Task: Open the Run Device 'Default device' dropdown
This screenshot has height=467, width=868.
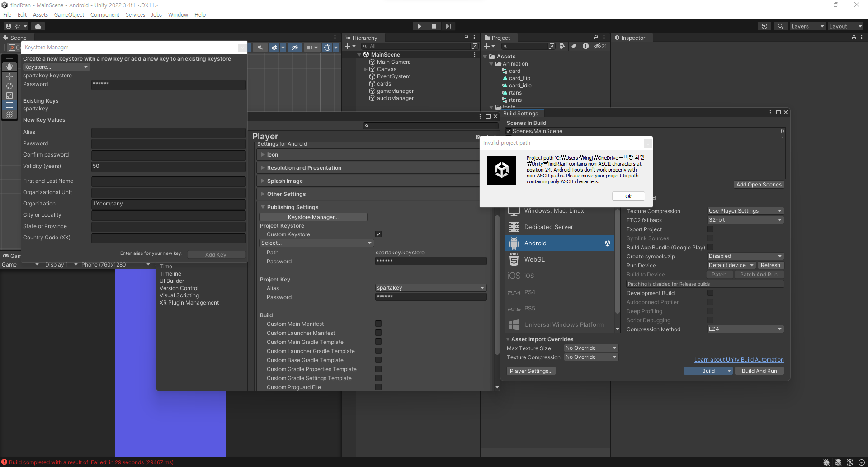Action: click(731, 265)
